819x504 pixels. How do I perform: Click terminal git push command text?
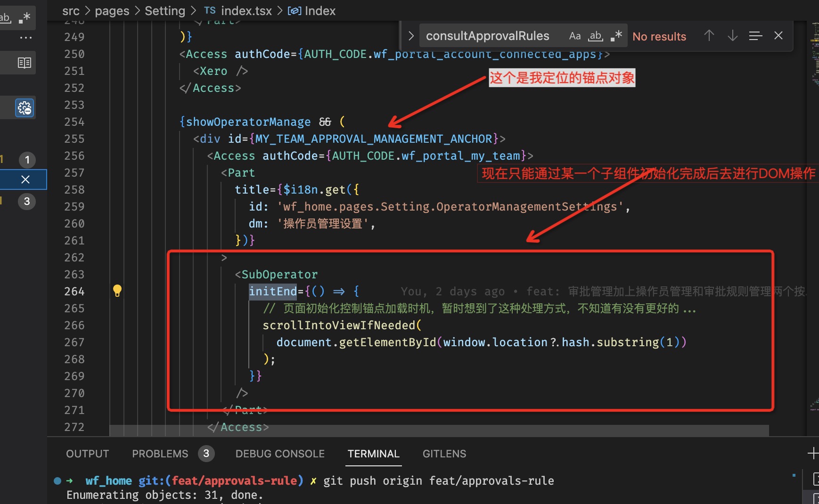[x=438, y=480]
